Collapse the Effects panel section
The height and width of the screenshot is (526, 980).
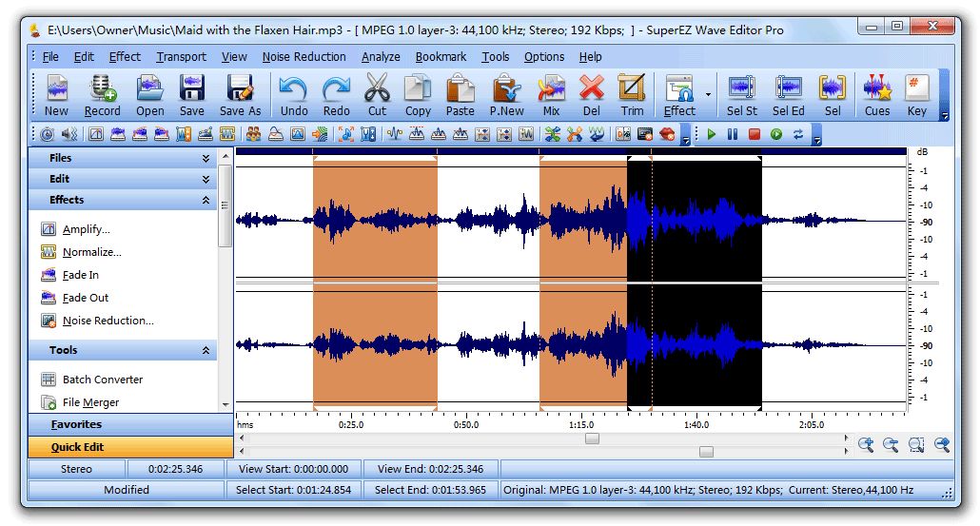click(206, 200)
